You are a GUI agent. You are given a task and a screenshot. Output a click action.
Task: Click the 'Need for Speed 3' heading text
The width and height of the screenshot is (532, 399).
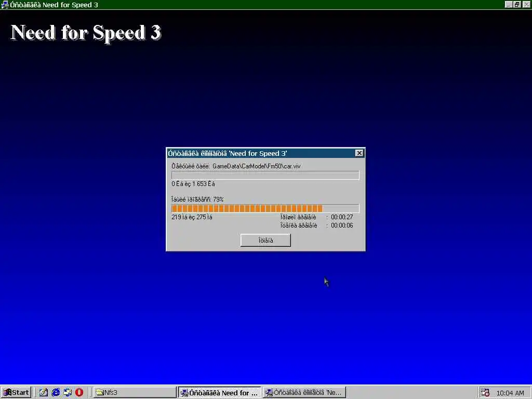(86, 33)
